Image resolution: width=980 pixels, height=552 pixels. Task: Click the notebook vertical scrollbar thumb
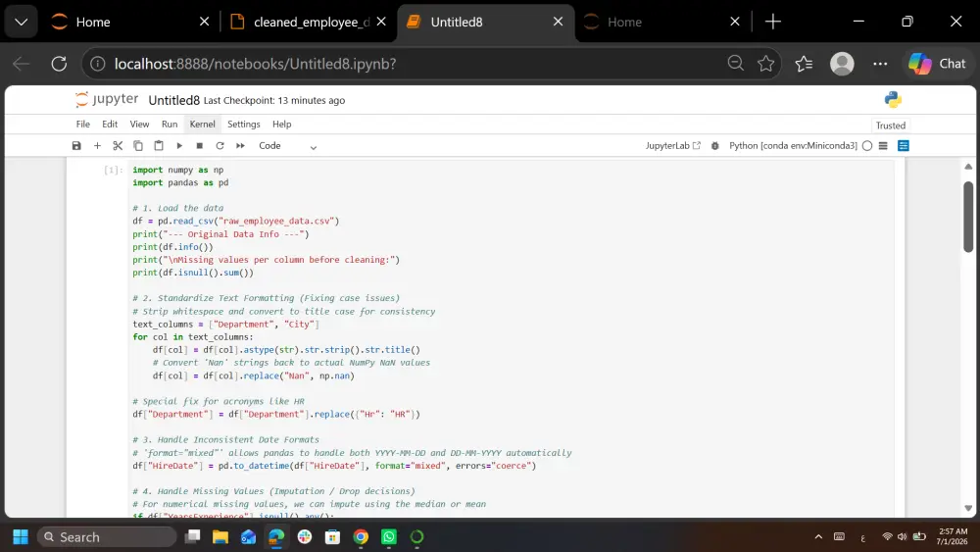pyautogui.click(x=968, y=217)
